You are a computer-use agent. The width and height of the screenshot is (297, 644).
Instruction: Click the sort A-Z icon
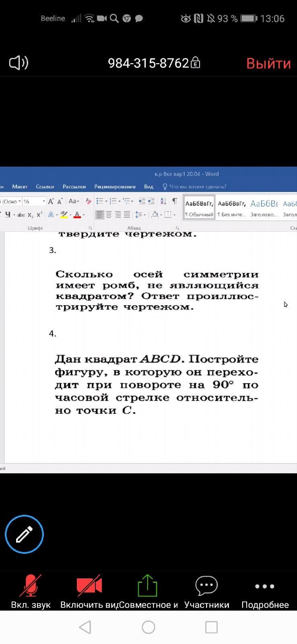pos(163,201)
